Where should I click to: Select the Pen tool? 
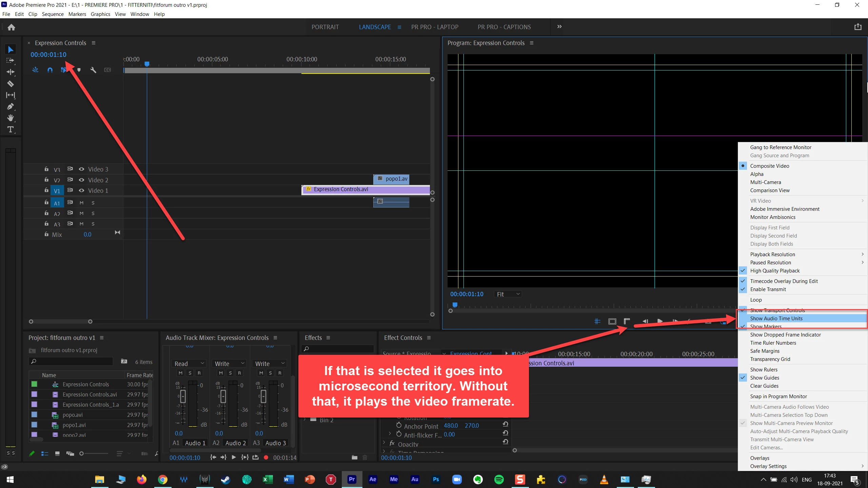[x=11, y=107]
